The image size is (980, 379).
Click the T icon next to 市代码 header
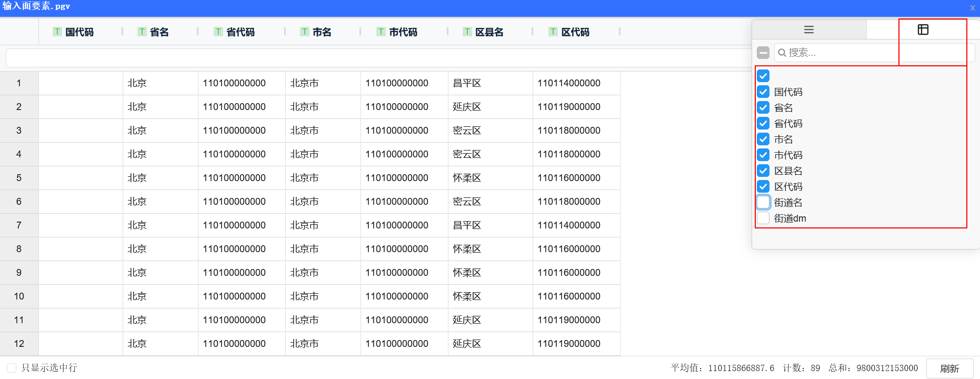381,32
